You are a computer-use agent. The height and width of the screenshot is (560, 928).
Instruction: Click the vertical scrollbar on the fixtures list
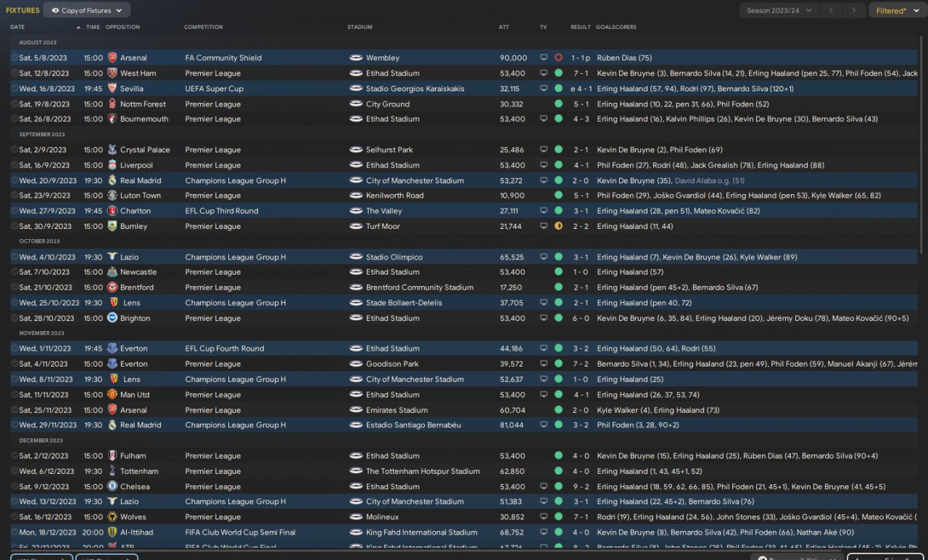pos(924,145)
